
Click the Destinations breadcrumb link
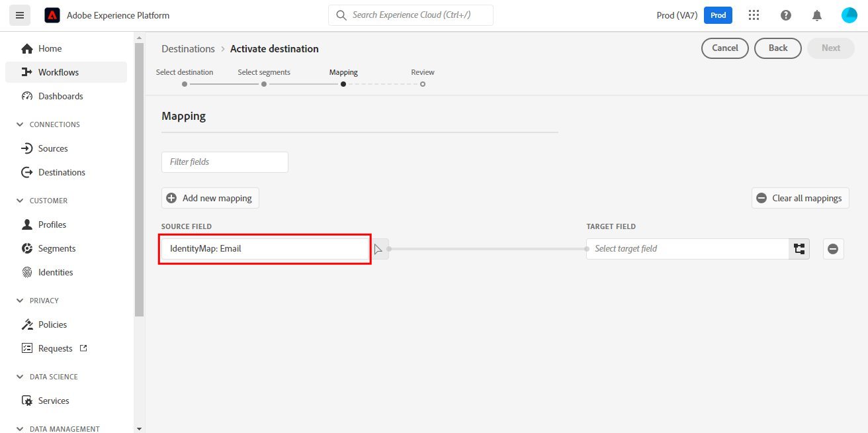click(x=188, y=48)
